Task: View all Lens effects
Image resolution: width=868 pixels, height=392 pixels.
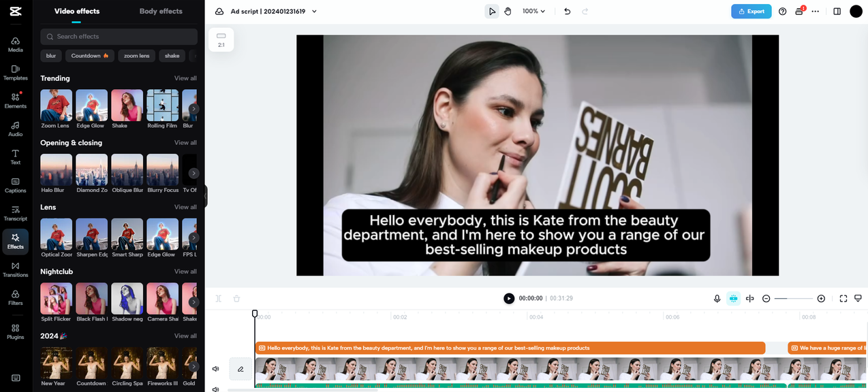Action: (x=185, y=207)
